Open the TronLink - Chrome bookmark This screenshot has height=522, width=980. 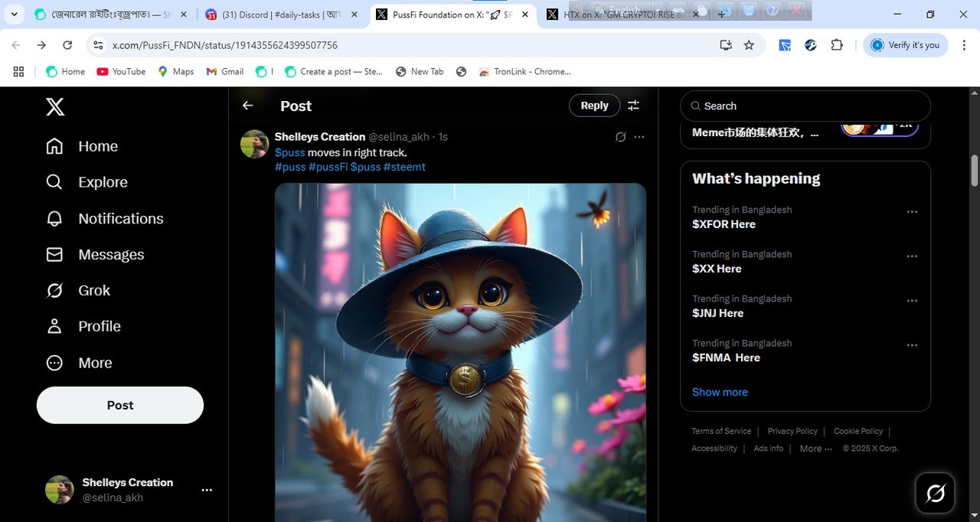click(x=524, y=71)
